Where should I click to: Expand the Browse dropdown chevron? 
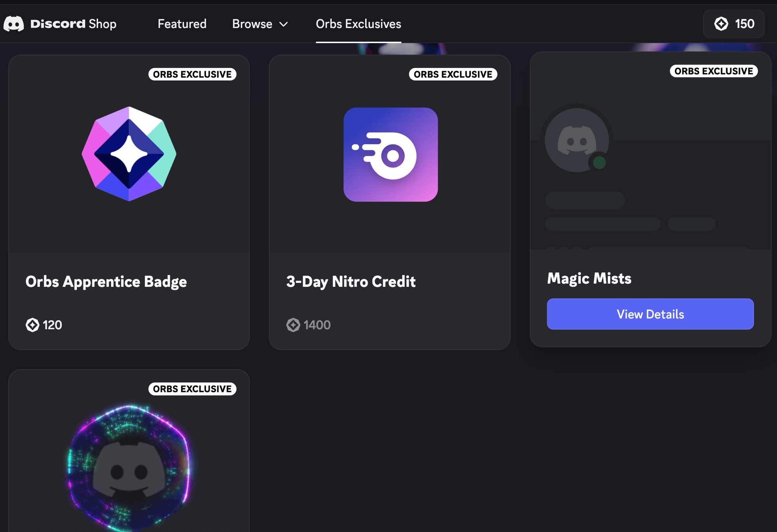[284, 24]
